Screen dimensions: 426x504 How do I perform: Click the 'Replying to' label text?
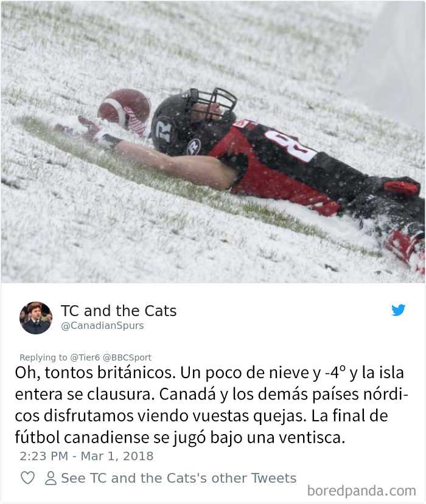(x=43, y=357)
